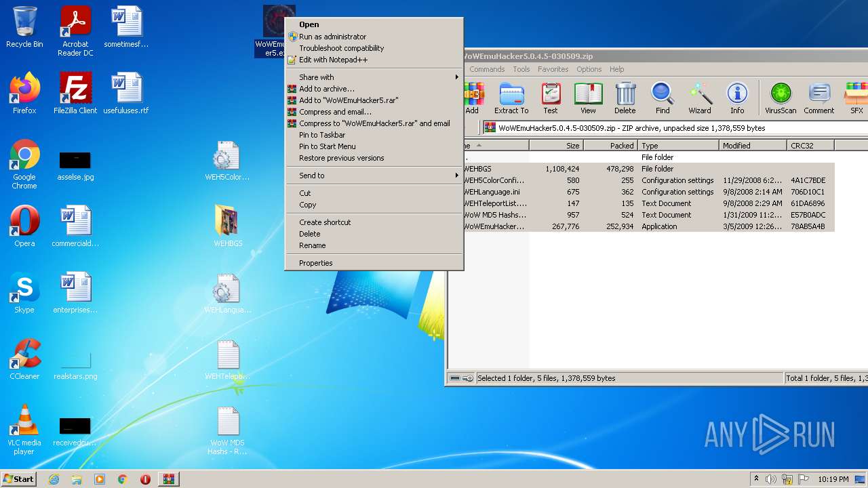Choose Copy in context menu
This screenshot has height=488, width=868.
click(374, 205)
